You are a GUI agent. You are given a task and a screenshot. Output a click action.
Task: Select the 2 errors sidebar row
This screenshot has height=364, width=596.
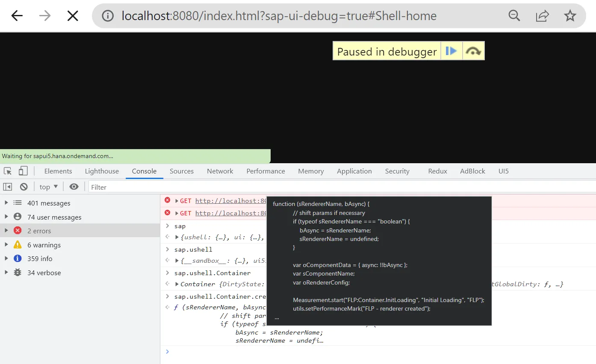(80, 231)
